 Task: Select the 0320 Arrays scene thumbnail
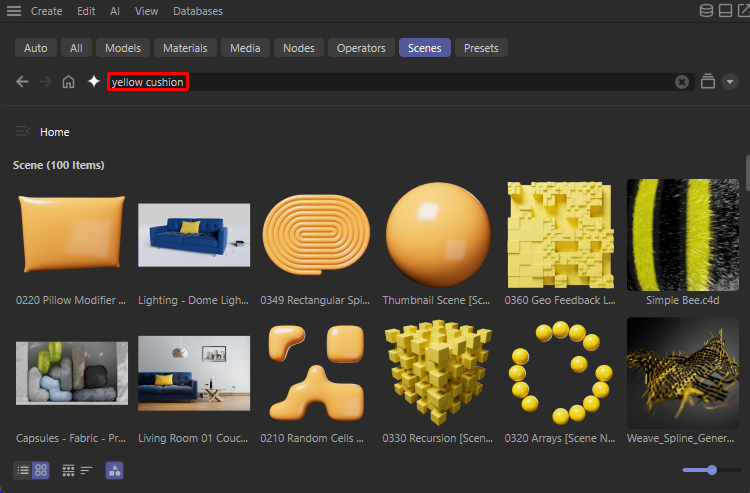coord(560,373)
